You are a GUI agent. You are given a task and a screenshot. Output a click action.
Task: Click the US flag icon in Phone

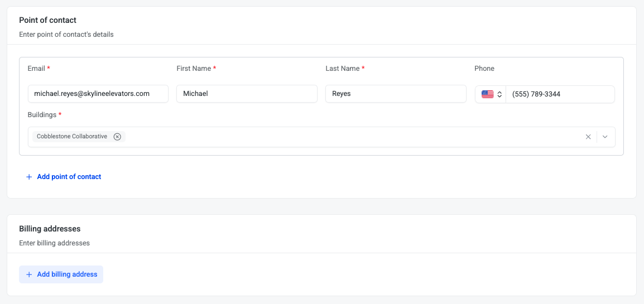487,94
